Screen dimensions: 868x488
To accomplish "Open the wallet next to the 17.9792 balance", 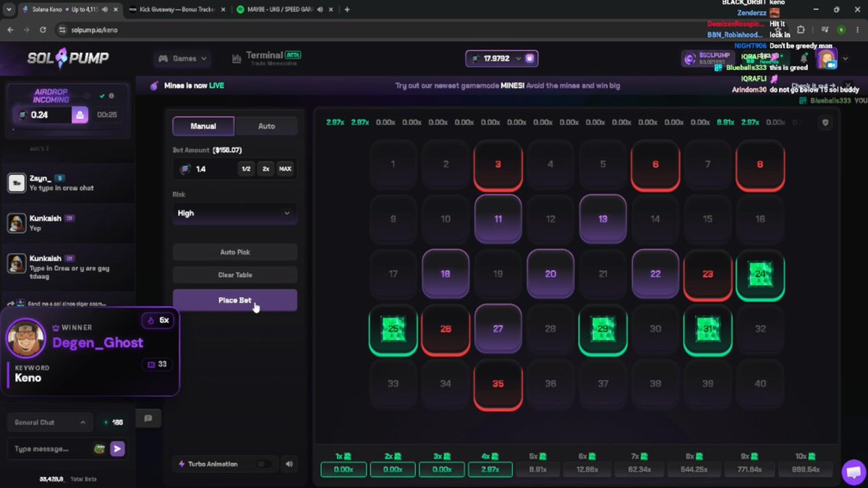I will (x=530, y=59).
